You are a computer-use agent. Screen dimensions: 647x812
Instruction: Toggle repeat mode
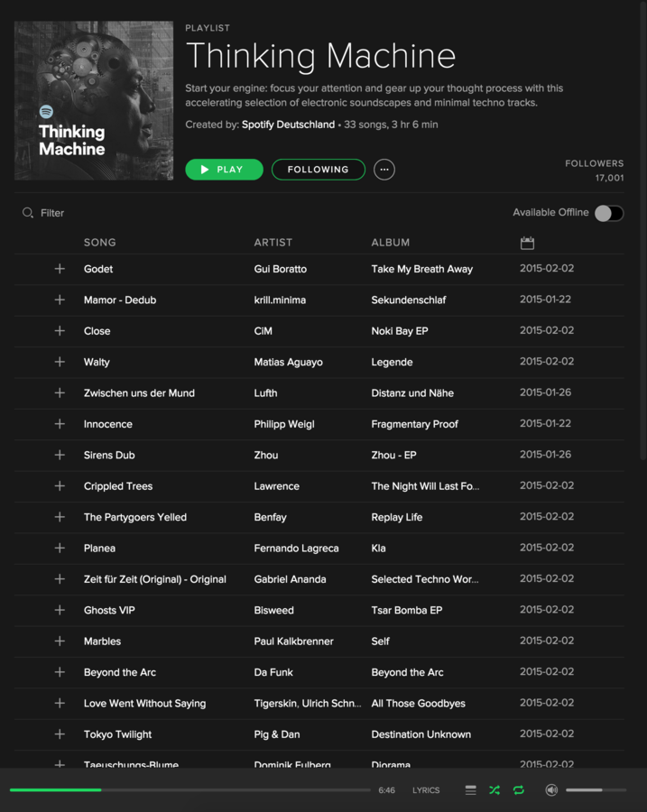[519, 789]
